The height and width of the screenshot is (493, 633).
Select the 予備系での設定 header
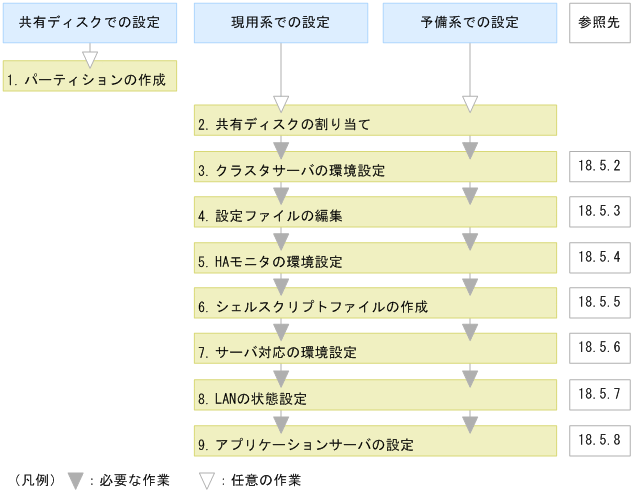[x=470, y=23]
